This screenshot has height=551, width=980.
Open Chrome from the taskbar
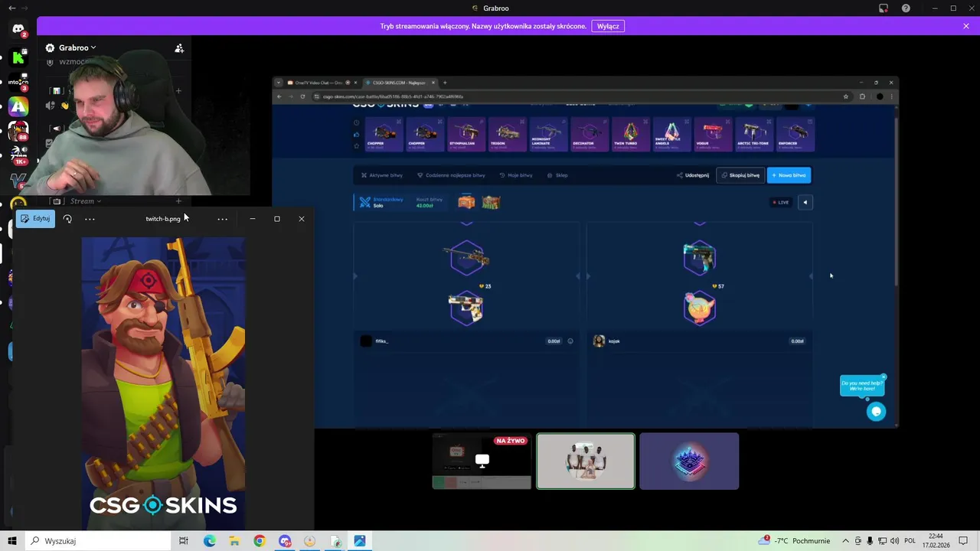[260, 541]
